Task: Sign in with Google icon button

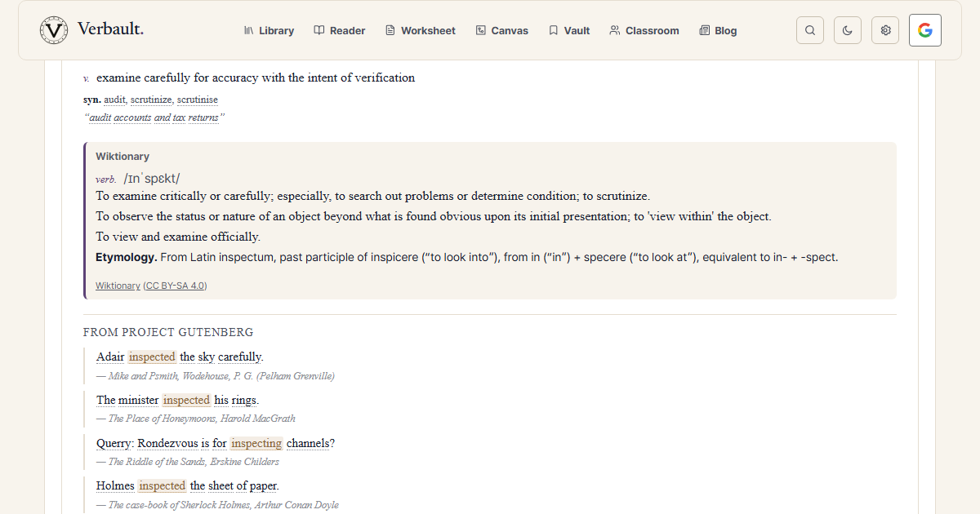Action: 925,30
